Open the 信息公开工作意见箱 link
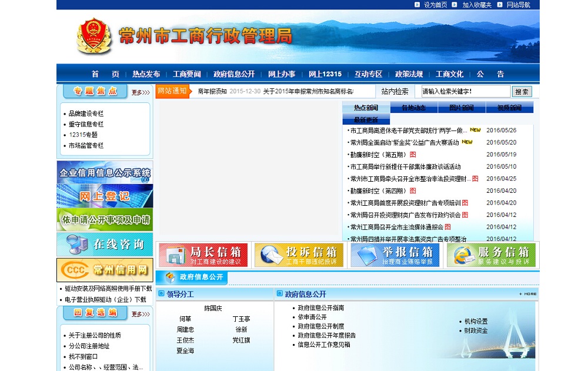Image resolution: width=588 pixels, height=371 pixels. pyautogui.click(x=323, y=345)
